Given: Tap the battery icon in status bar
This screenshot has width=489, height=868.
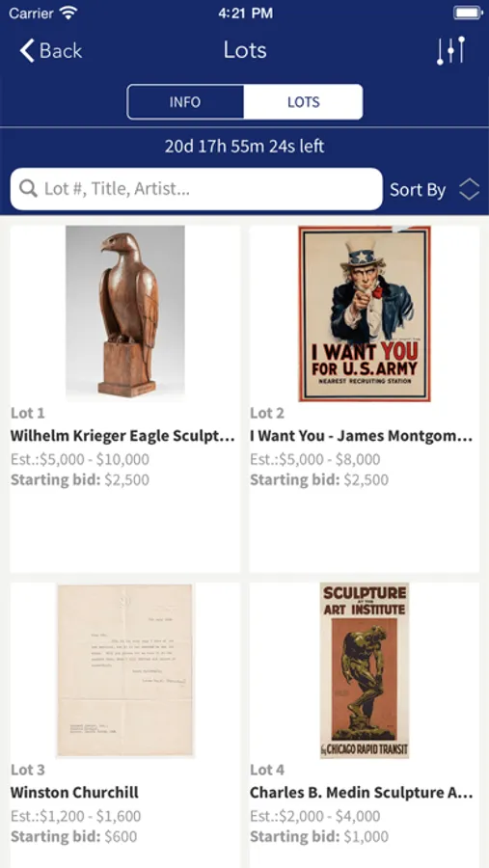Looking at the screenshot, I should click(468, 14).
